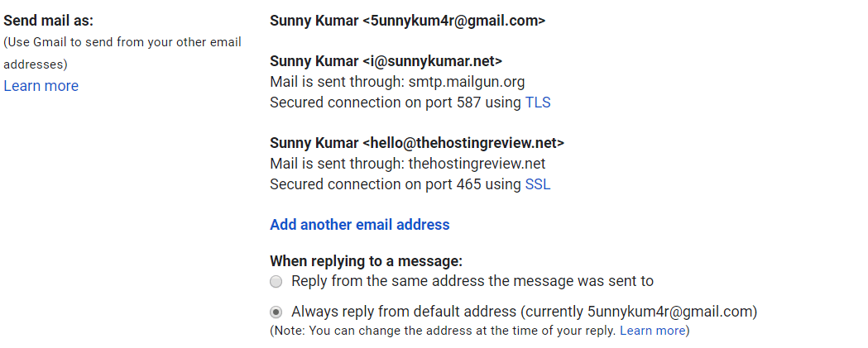Click the 5unnykum4r@gmail.com sender entry
Screen dimensions: 868x348
pyautogui.click(x=407, y=21)
